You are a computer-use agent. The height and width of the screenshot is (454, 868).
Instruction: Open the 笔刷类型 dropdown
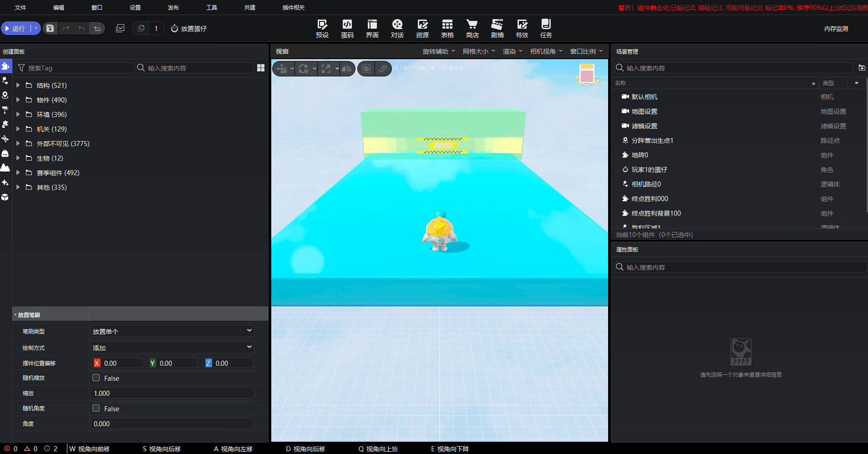coord(172,331)
